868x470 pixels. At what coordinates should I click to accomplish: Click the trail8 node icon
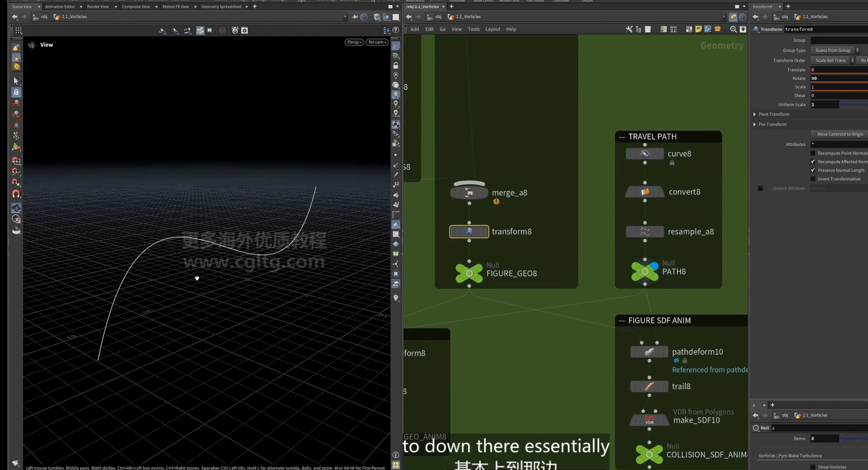tap(649, 386)
